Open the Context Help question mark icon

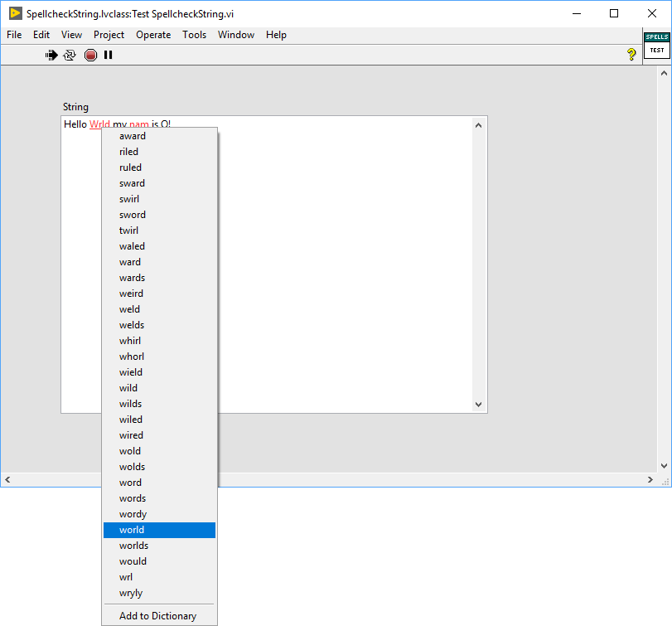[x=631, y=55]
